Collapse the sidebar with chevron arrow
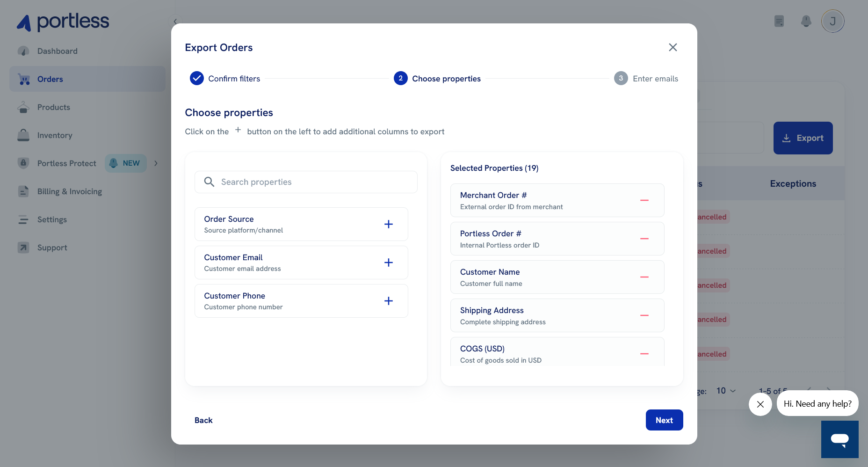Viewport: 868px width, 467px height. 175,22
